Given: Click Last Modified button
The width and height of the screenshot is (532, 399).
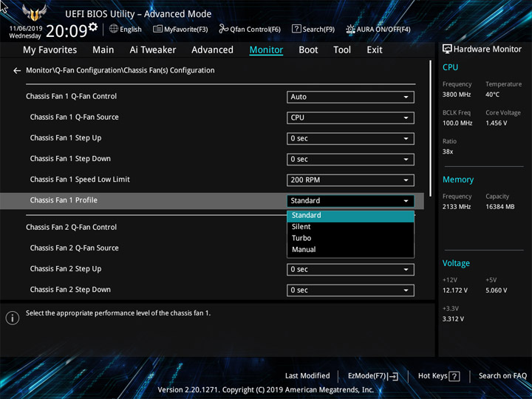Looking at the screenshot, I should [307, 376].
